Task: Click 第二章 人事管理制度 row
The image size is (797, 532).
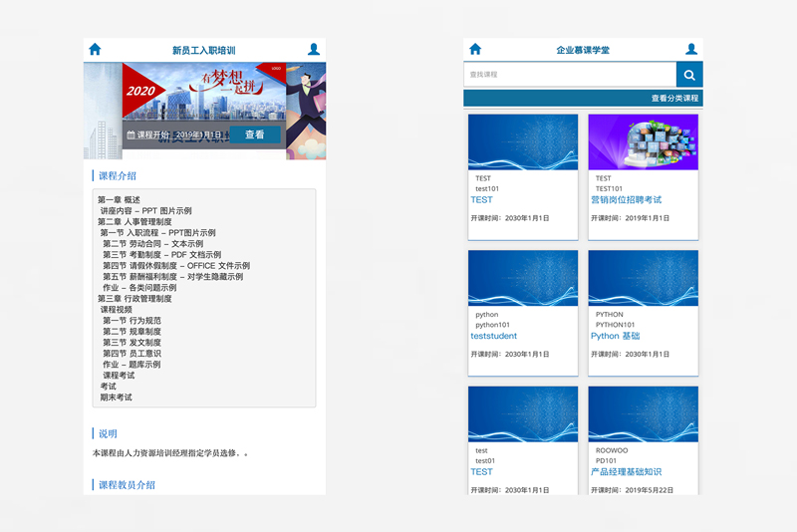Action: coord(134,221)
